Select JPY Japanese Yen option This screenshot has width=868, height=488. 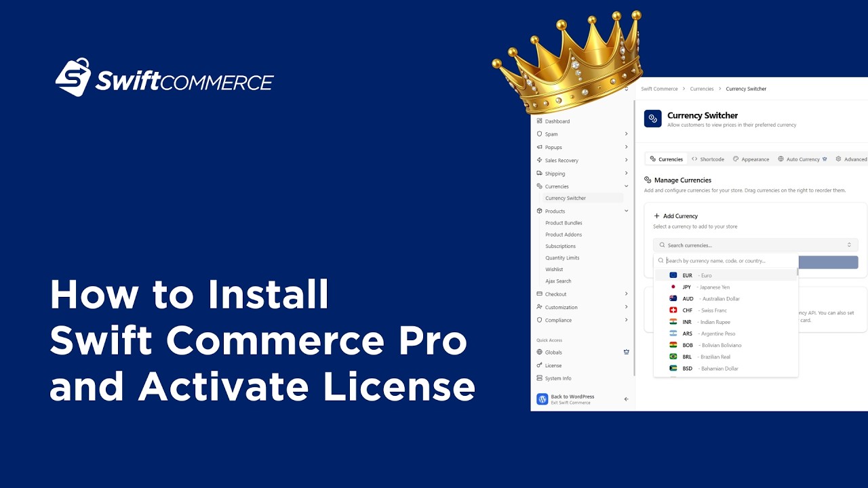(726, 287)
